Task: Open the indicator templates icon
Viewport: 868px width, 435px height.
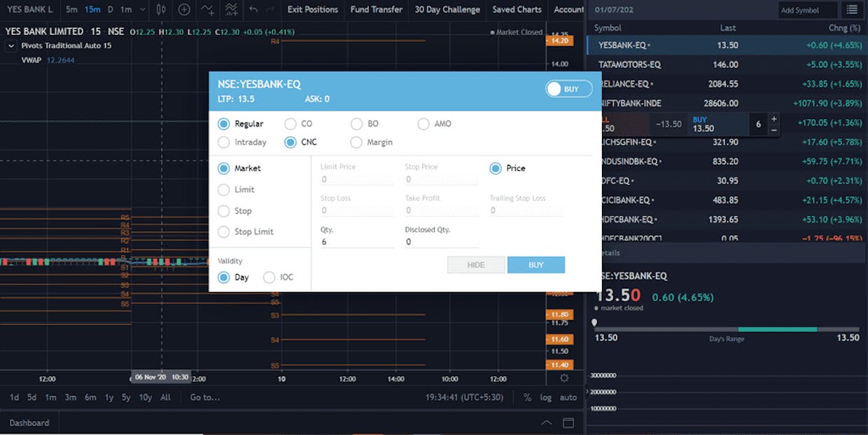Action: pyautogui.click(x=231, y=10)
